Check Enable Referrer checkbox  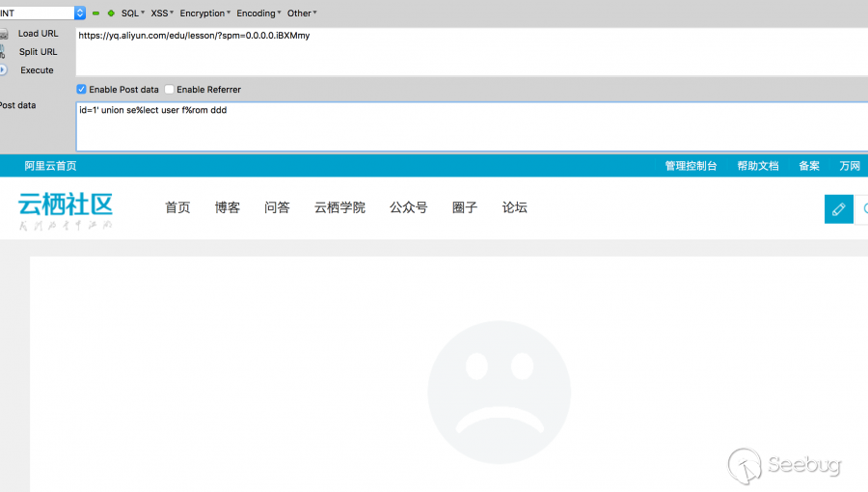point(170,89)
